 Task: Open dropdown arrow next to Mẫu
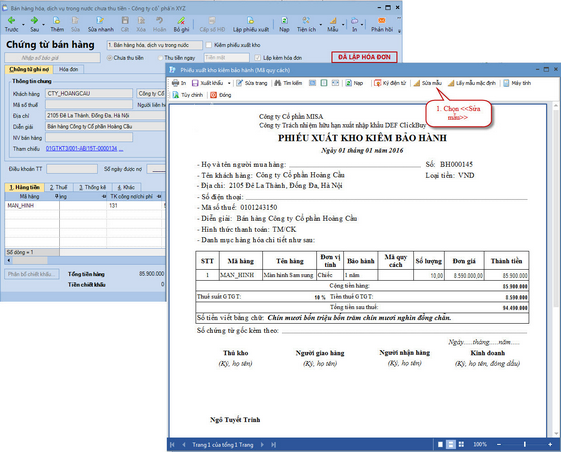343,24
